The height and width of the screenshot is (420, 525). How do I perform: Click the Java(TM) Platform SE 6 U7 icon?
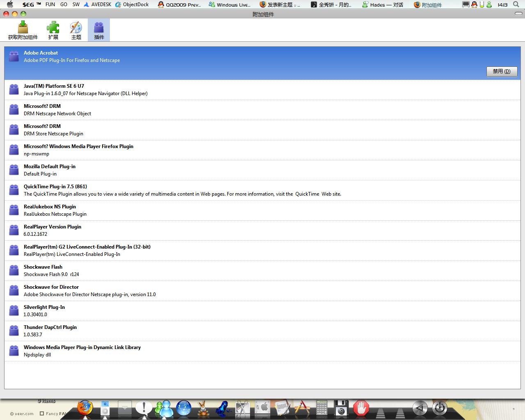(x=14, y=89)
